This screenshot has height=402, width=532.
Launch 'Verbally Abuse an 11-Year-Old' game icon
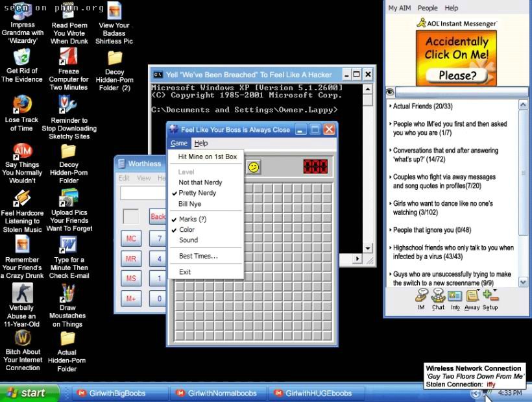[22, 305]
